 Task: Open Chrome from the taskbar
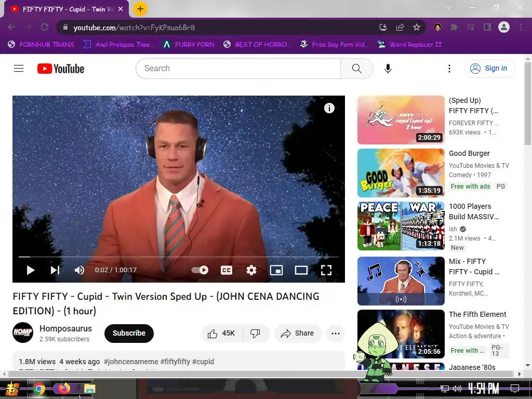pyautogui.click(x=39, y=389)
